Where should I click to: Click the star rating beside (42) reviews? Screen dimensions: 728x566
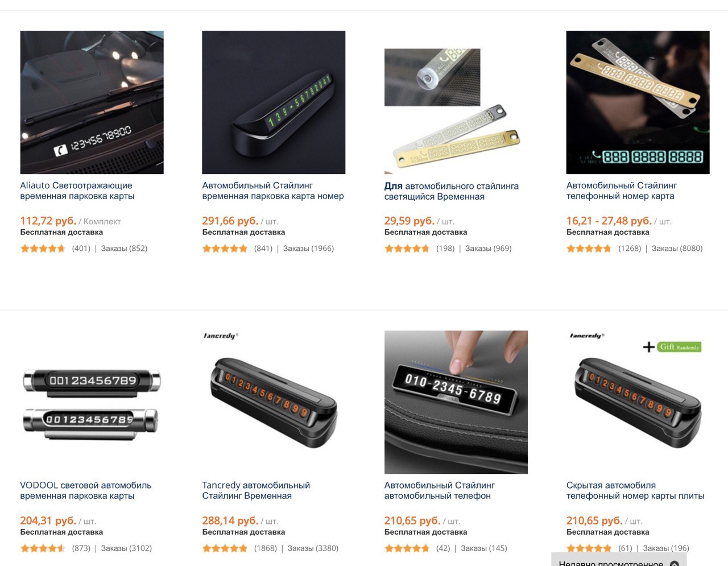407,548
